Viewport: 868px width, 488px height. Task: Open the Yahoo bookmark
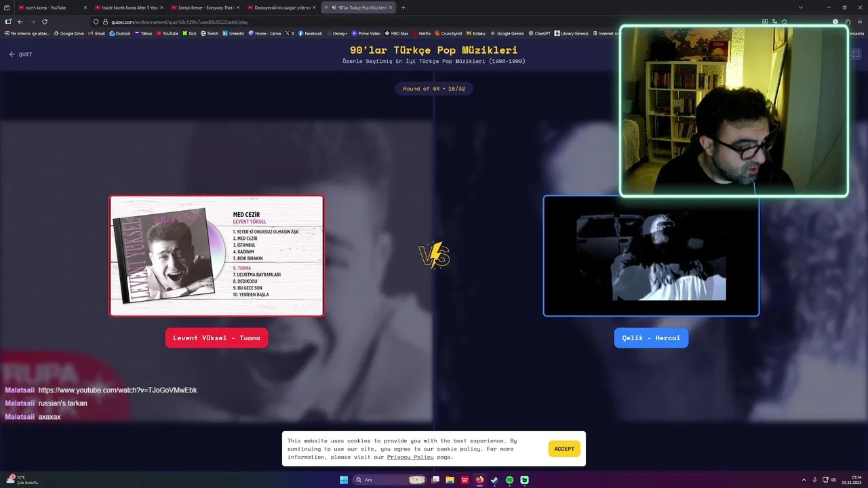(x=143, y=33)
